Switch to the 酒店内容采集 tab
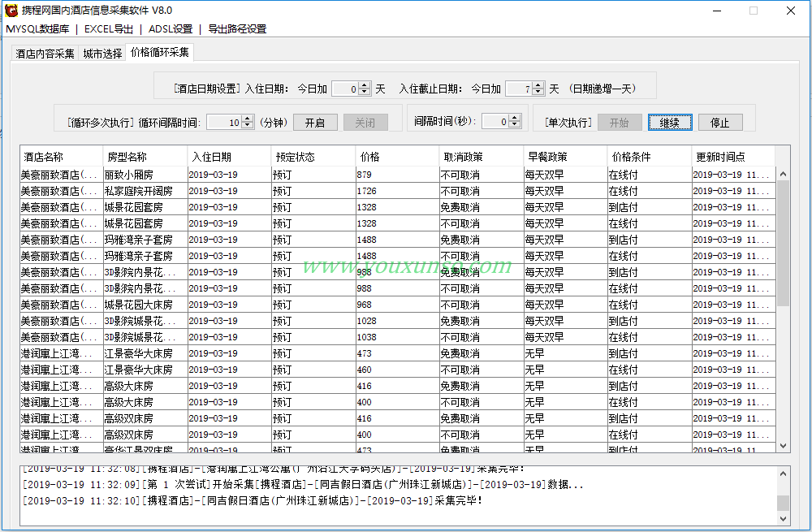 (45, 54)
